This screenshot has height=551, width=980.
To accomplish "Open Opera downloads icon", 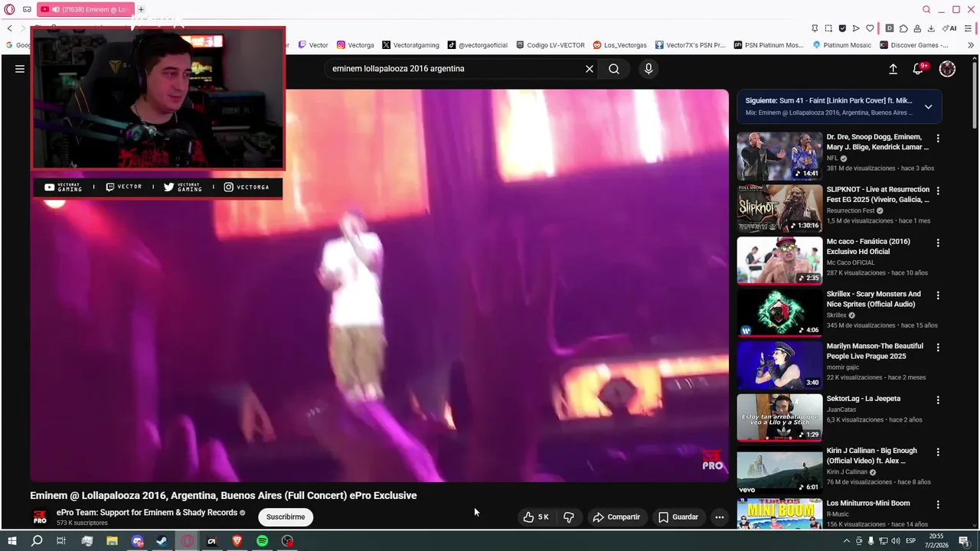I will coord(931,28).
